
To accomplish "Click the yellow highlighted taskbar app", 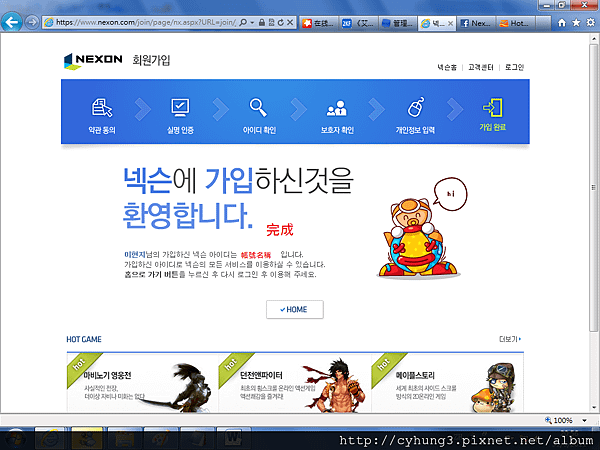I will [87, 439].
